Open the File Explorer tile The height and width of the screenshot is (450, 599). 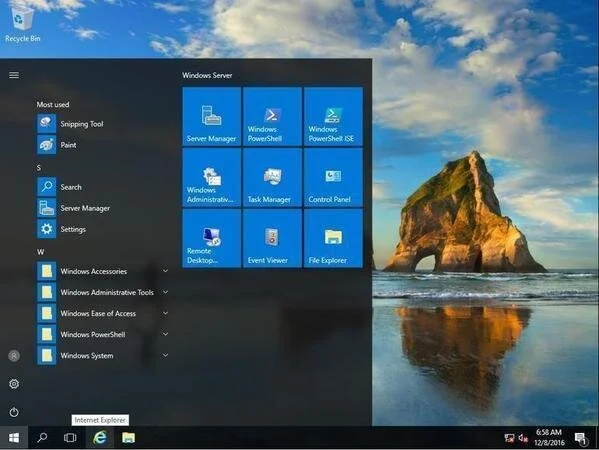point(333,238)
